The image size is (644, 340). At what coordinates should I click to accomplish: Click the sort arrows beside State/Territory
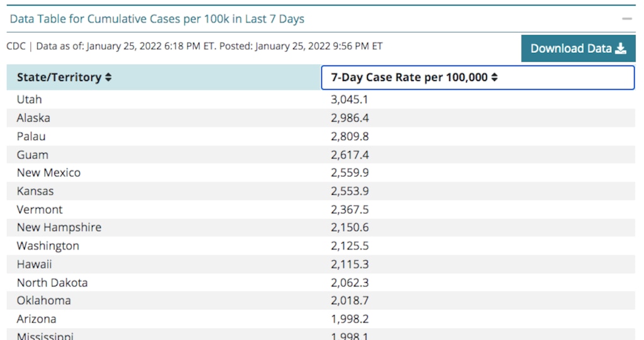click(x=108, y=77)
